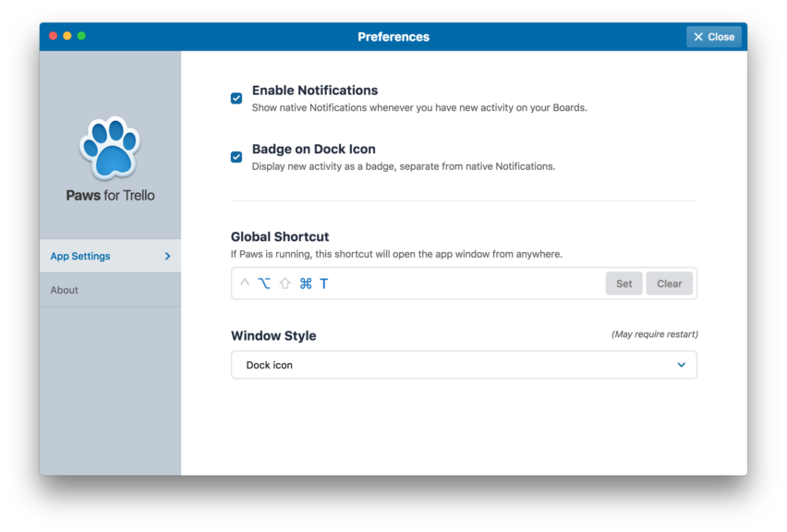Click the Badge on Dock Icon label
This screenshot has height=532, width=787.
click(x=314, y=149)
